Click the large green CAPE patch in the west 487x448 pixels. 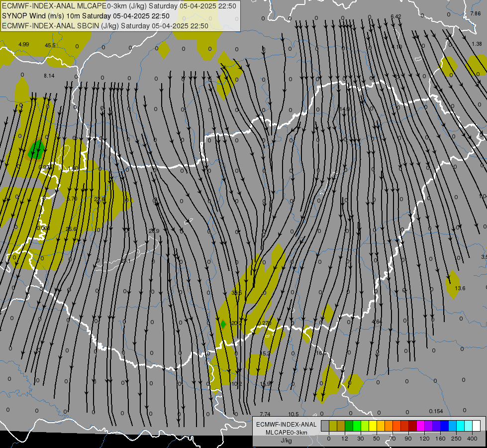(x=37, y=150)
